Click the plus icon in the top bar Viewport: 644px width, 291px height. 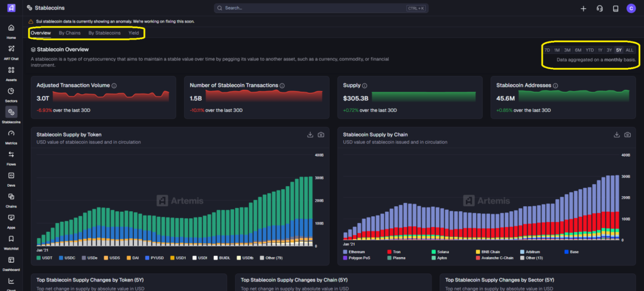583,8
